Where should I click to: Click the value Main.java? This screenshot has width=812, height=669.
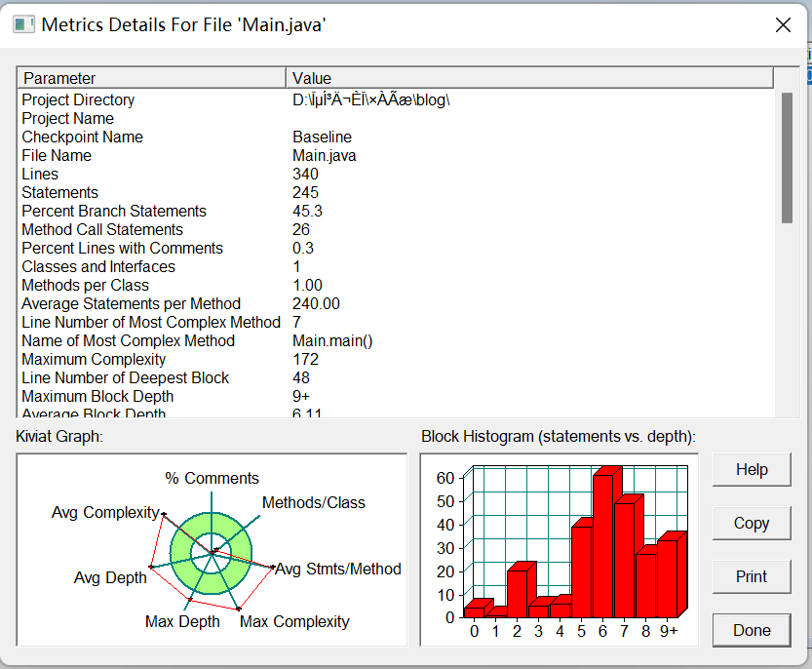pyautogui.click(x=325, y=155)
